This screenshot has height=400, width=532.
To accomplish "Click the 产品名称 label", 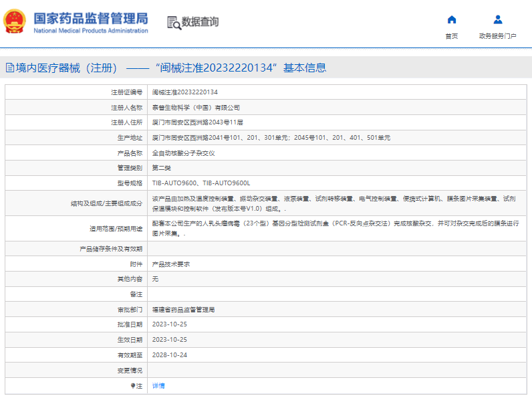I will 130,153.
